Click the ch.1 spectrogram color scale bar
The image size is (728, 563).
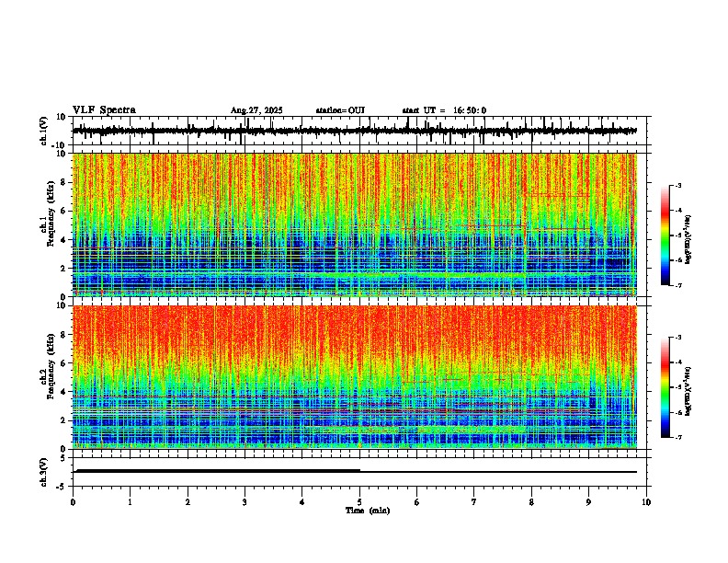[x=665, y=236]
